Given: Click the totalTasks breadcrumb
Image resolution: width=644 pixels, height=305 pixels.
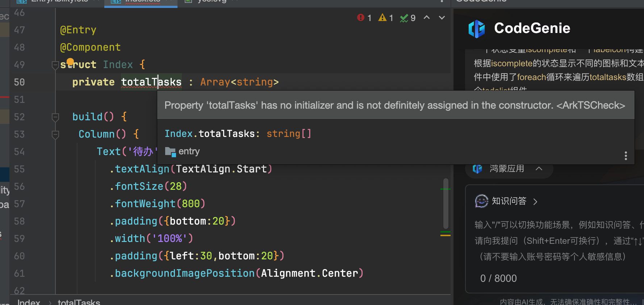Looking at the screenshot, I should coord(79,302).
